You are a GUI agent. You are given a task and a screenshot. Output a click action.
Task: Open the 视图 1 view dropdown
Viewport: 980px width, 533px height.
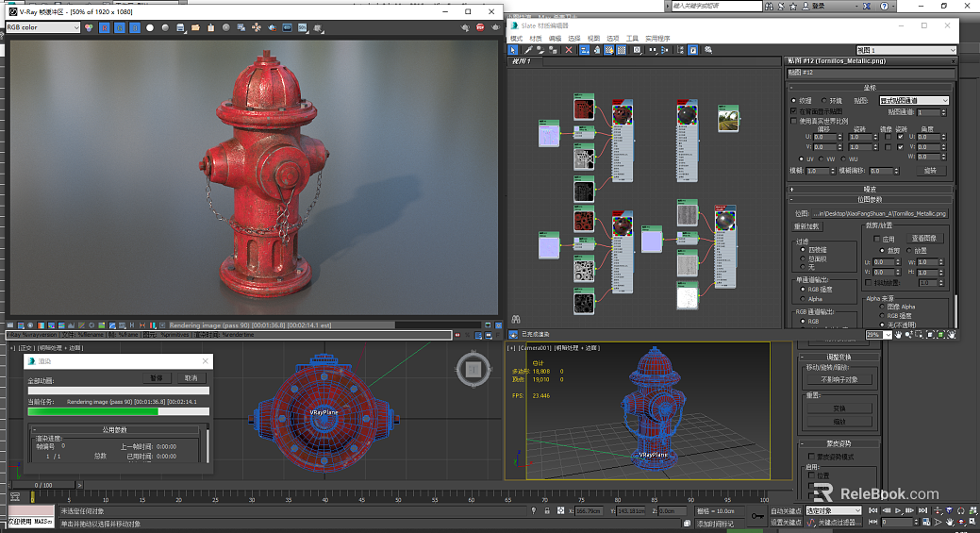[905, 50]
